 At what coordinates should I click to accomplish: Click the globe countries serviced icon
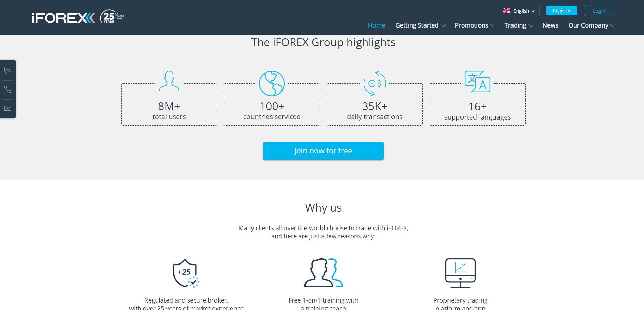click(x=272, y=84)
